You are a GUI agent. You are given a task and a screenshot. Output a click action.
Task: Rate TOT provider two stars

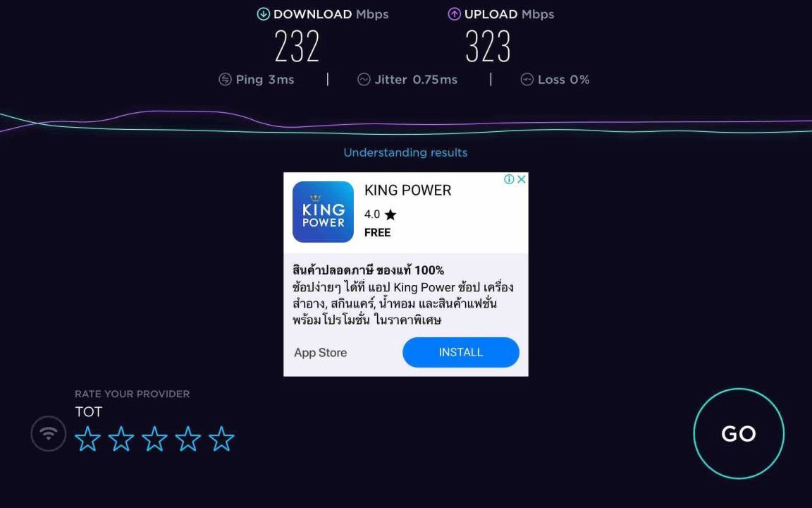click(x=121, y=439)
